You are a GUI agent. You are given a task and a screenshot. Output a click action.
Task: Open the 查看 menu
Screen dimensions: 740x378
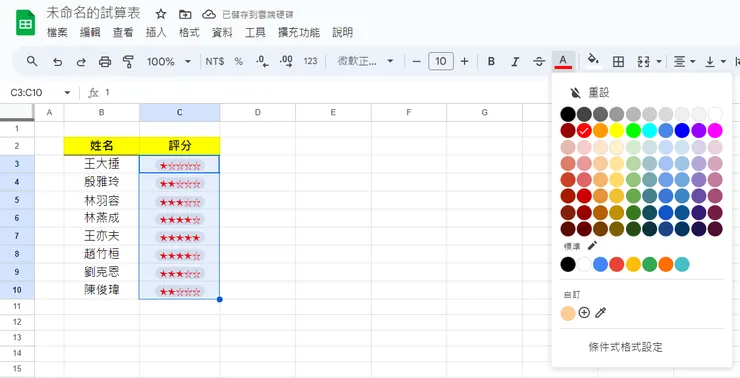[123, 33]
